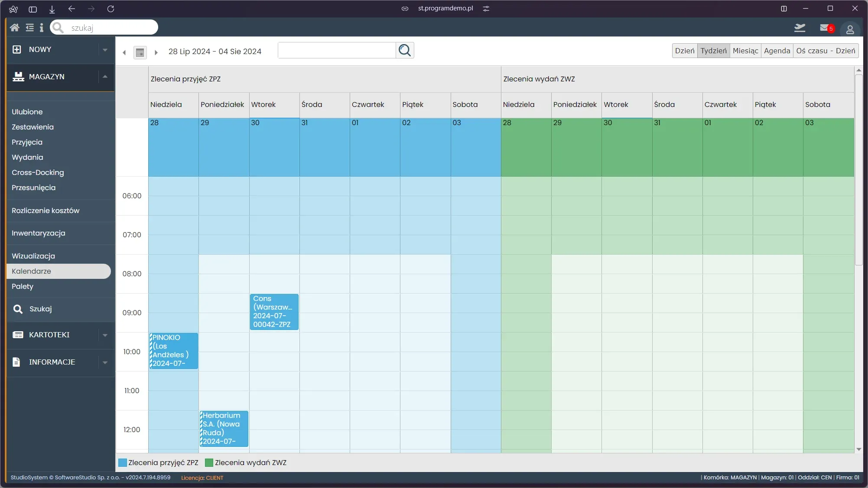Open the browser downloads icon
The image size is (868, 488).
52,9
